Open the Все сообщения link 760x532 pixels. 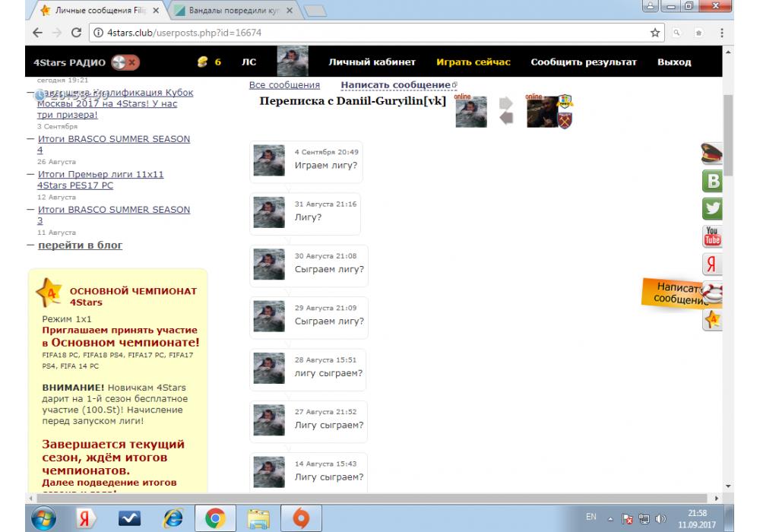click(x=284, y=85)
